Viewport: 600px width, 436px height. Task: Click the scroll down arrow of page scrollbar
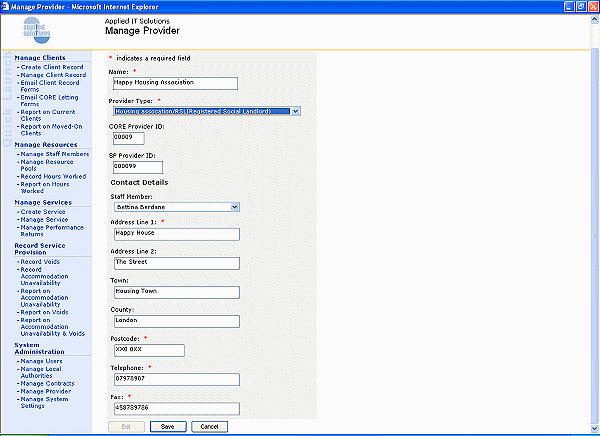click(595, 428)
